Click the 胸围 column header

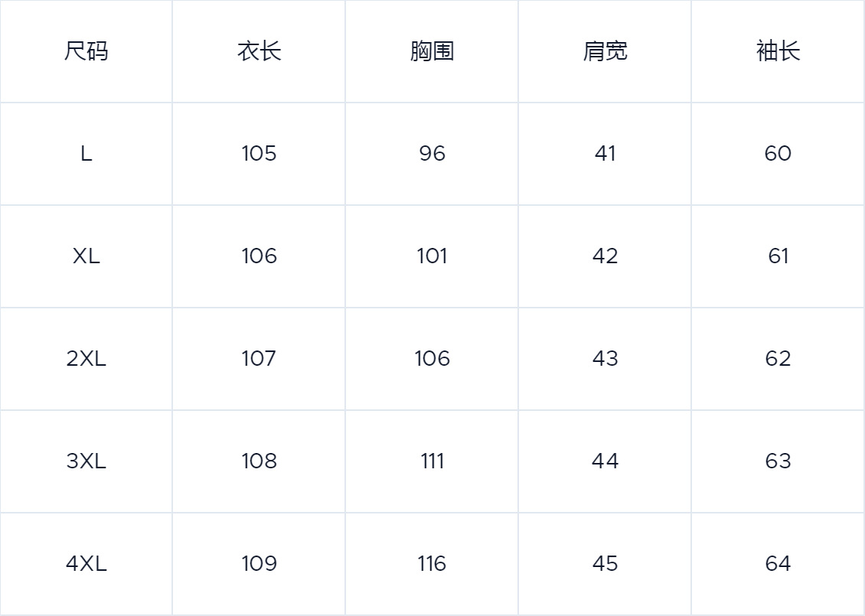(432, 51)
